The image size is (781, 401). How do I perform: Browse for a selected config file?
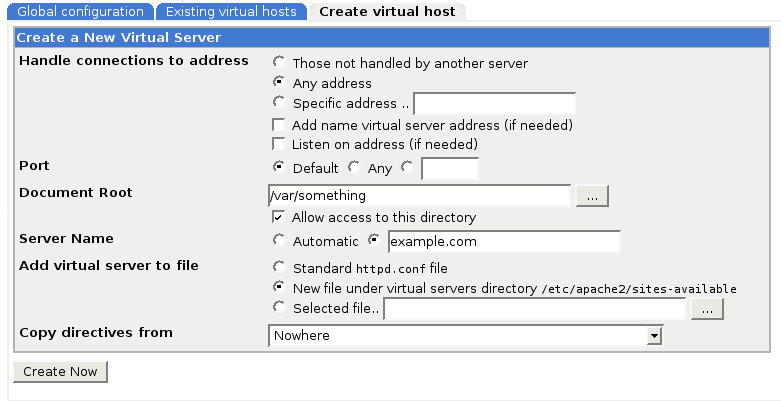click(x=706, y=310)
